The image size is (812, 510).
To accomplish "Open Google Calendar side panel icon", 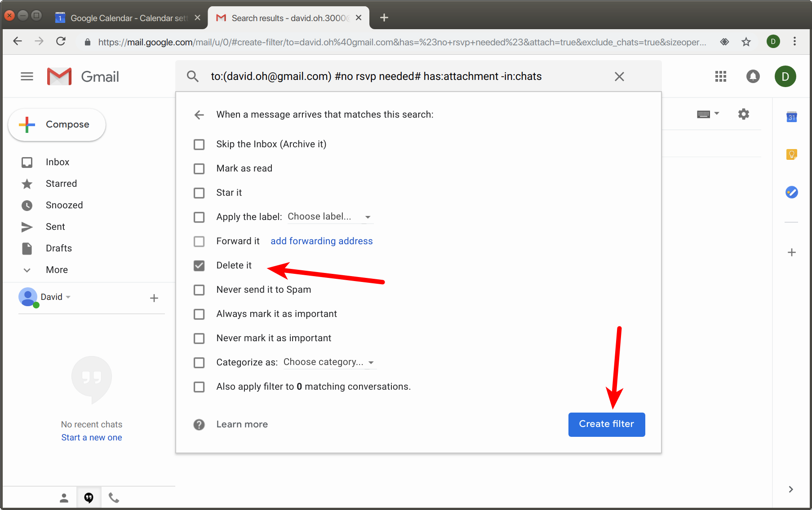I will 792,117.
